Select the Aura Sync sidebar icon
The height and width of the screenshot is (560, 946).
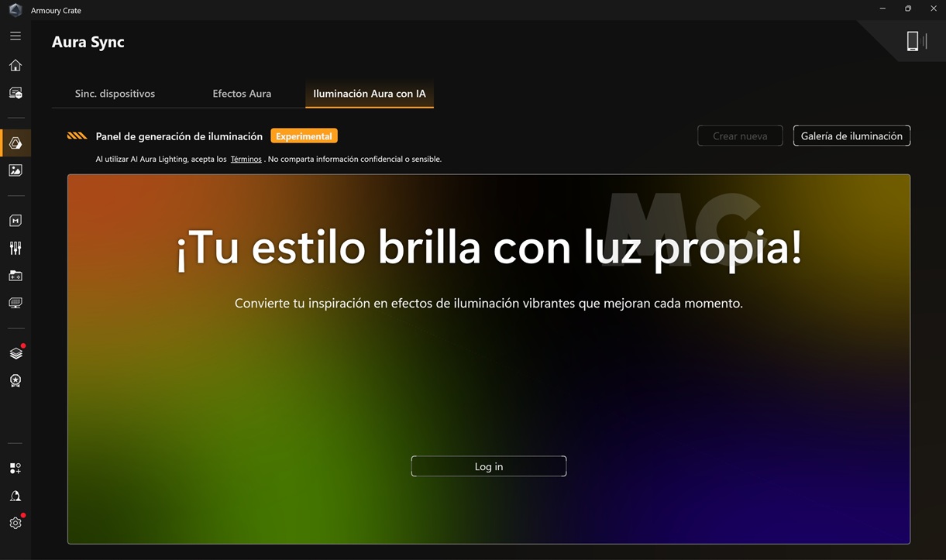coord(15,143)
